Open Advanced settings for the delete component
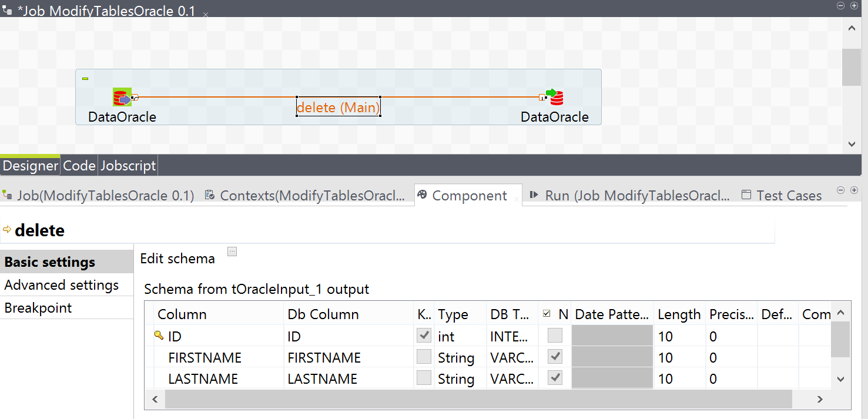This screenshot has height=419, width=868. tap(61, 285)
